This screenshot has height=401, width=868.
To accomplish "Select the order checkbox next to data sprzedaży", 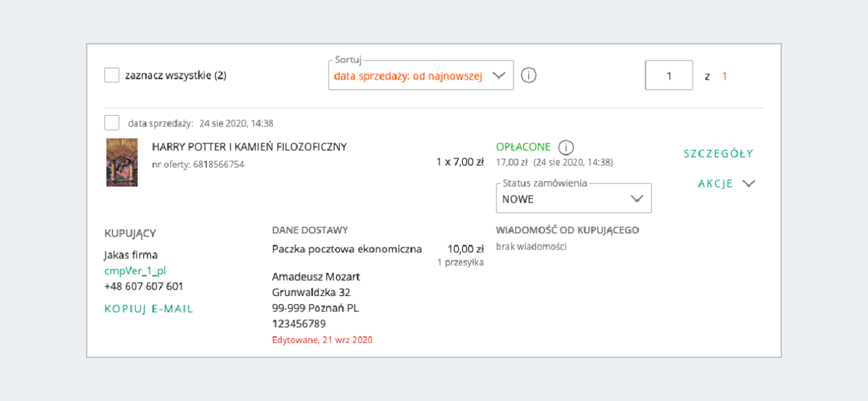I will pos(111,122).
